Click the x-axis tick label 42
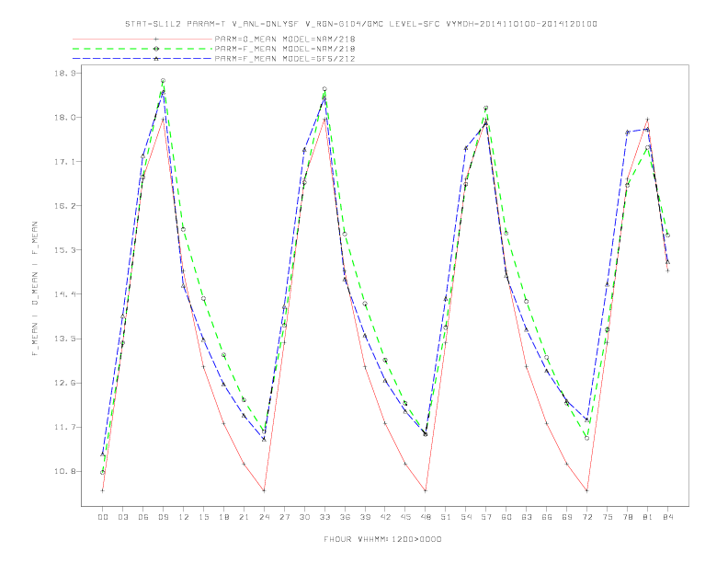Viewport: 728px width, 563px height. pos(385,517)
